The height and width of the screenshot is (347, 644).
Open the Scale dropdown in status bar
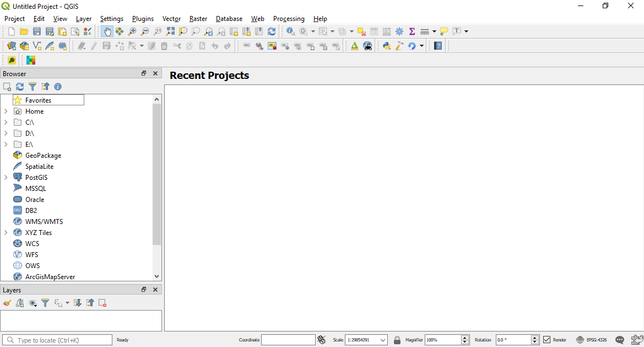point(383,340)
